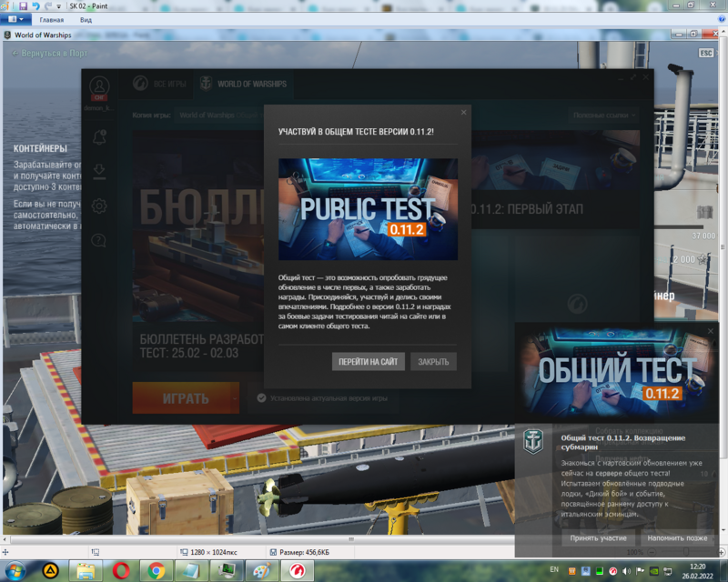
Task: Open the Копия игры selection box
Action: coord(218,115)
